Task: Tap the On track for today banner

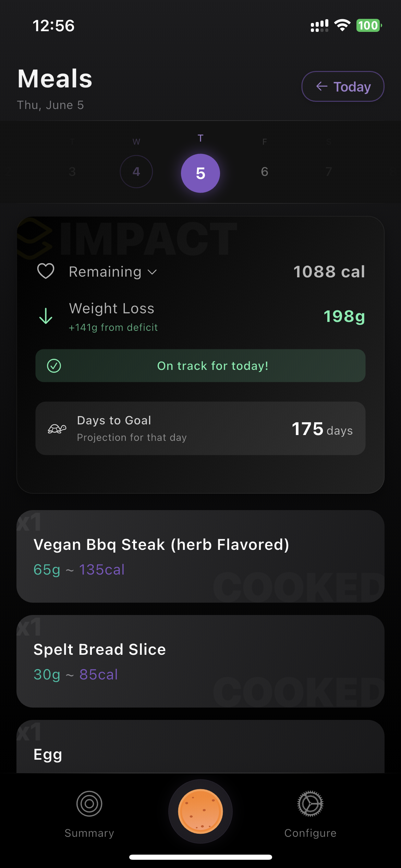Action: point(212,366)
